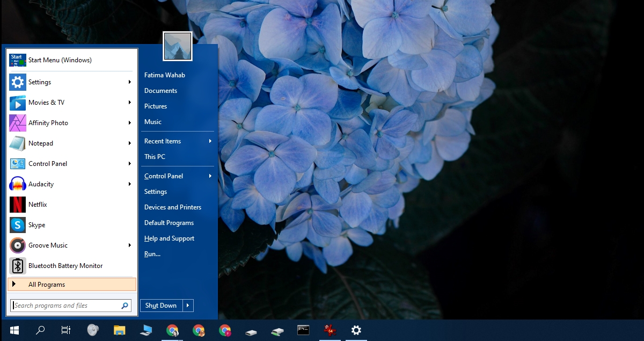644x341 pixels.
Task: Focus the Search programs and files box
Action: tap(70, 306)
